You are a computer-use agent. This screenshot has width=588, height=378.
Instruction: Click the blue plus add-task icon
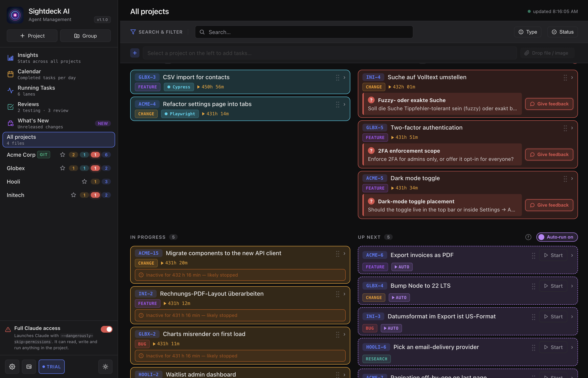pos(135,53)
